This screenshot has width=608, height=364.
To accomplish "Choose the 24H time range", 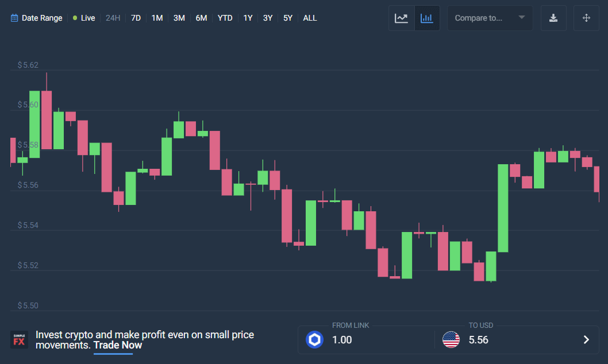I will coord(113,18).
